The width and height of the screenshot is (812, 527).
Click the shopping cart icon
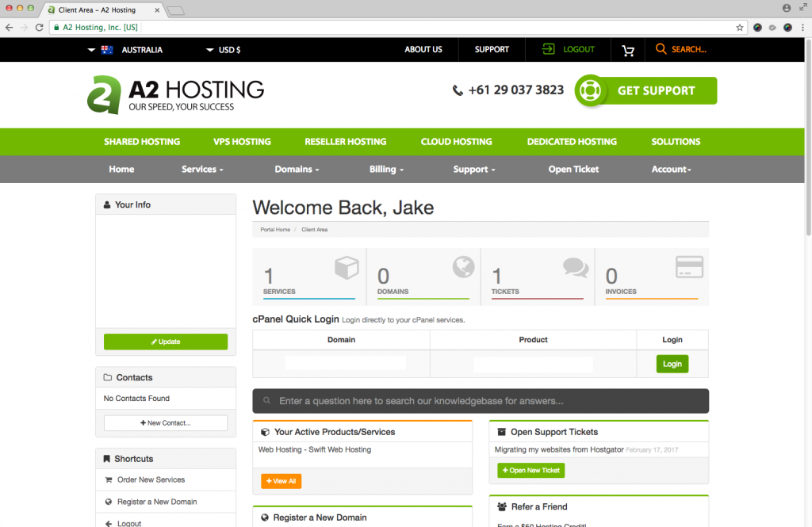pyautogui.click(x=628, y=50)
